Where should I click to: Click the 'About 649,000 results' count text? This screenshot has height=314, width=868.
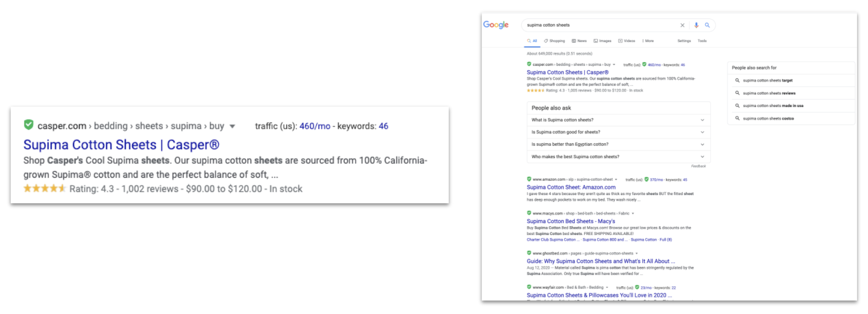click(x=559, y=53)
